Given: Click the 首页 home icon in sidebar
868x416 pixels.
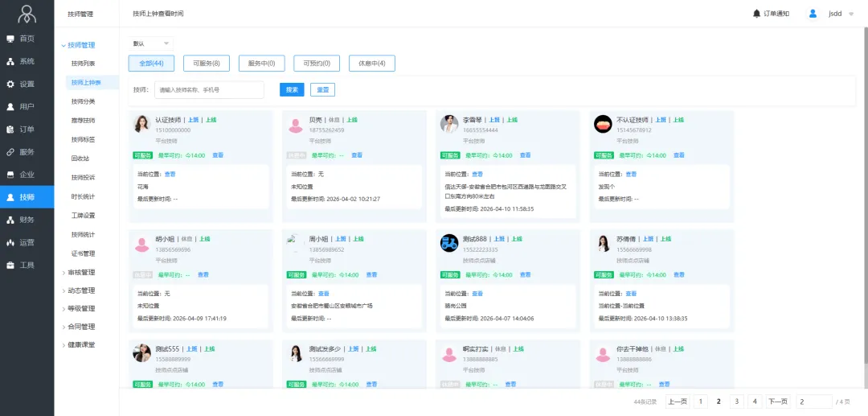Looking at the screenshot, I should click(10, 39).
